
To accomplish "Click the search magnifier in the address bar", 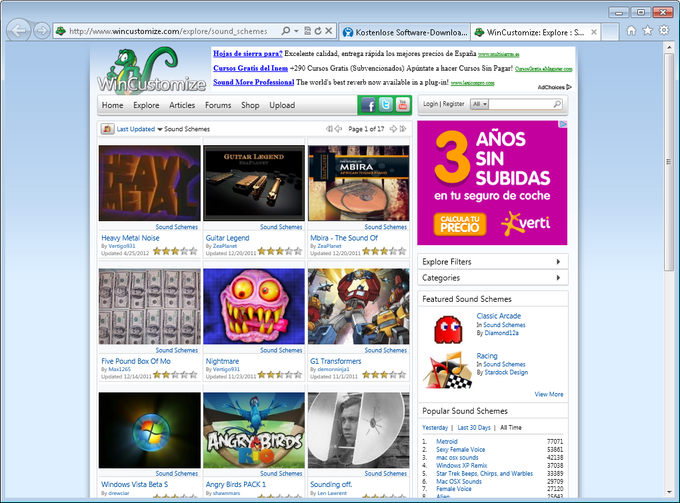I will click(x=286, y=31).
